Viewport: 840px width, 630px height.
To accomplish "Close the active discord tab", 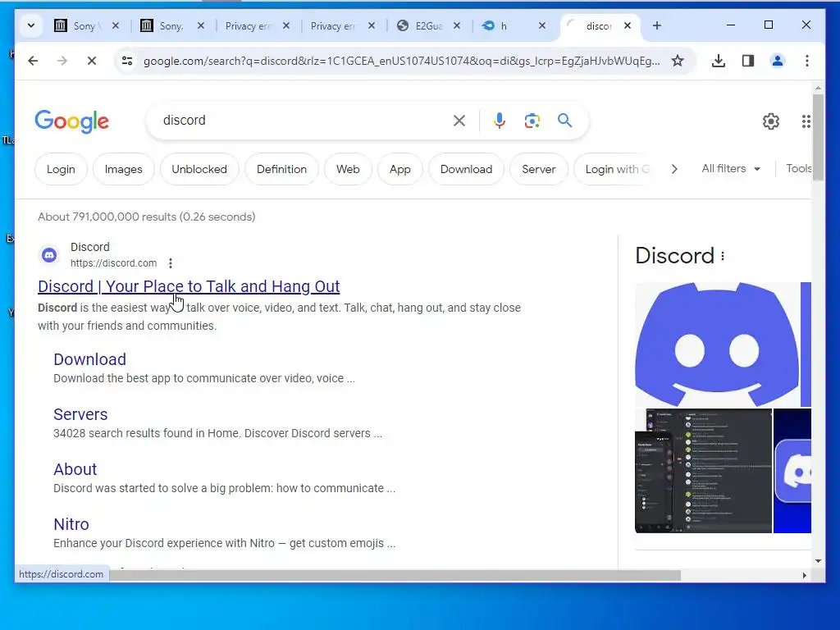I will pyautogui.click(x=628, y=25).
